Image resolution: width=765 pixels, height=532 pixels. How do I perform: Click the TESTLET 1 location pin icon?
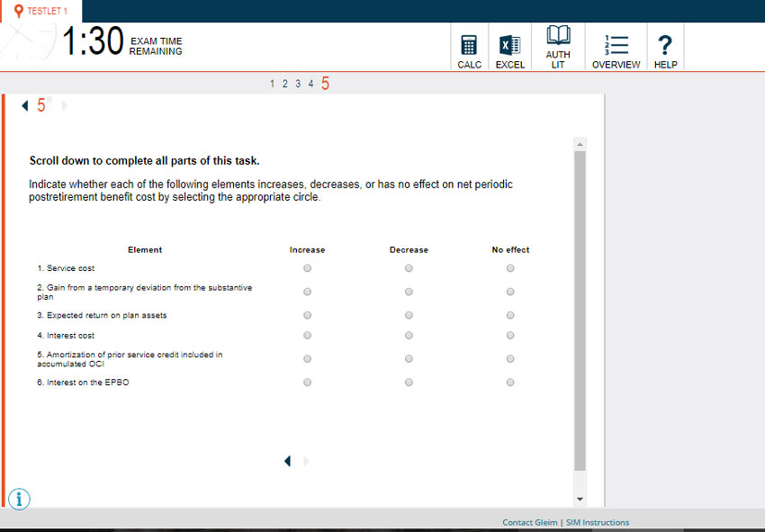(x=18, y=11)
